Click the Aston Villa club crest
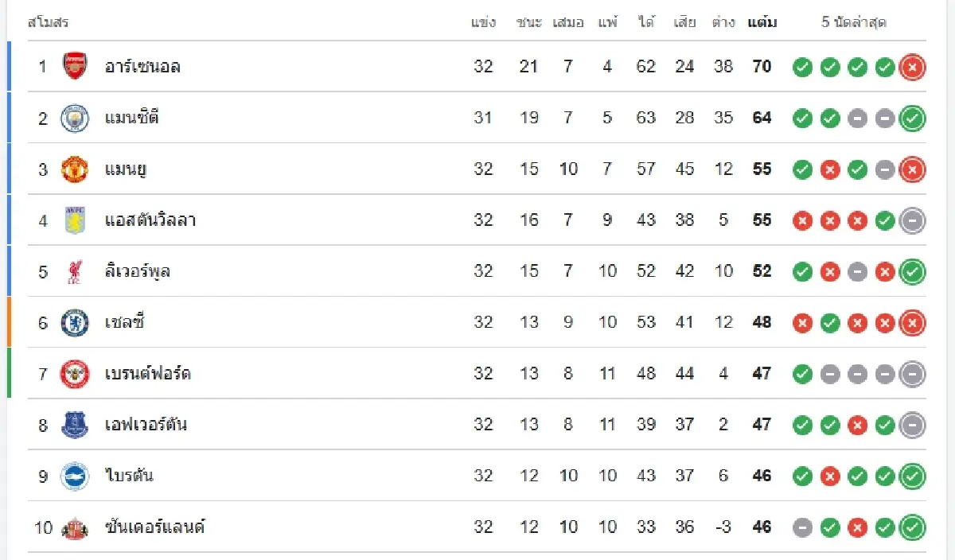This screenshot has width=955, height=560. click(x=75, y=220)
